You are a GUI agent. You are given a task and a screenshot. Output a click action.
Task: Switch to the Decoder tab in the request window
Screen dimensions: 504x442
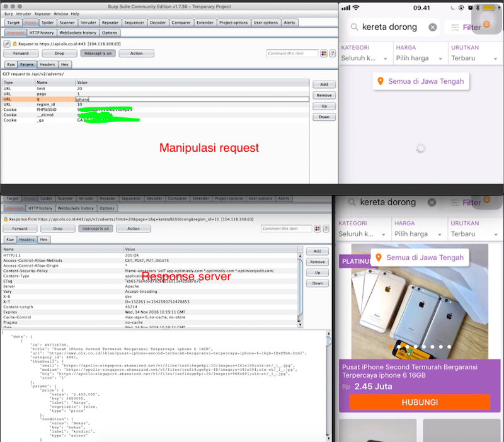158,23
